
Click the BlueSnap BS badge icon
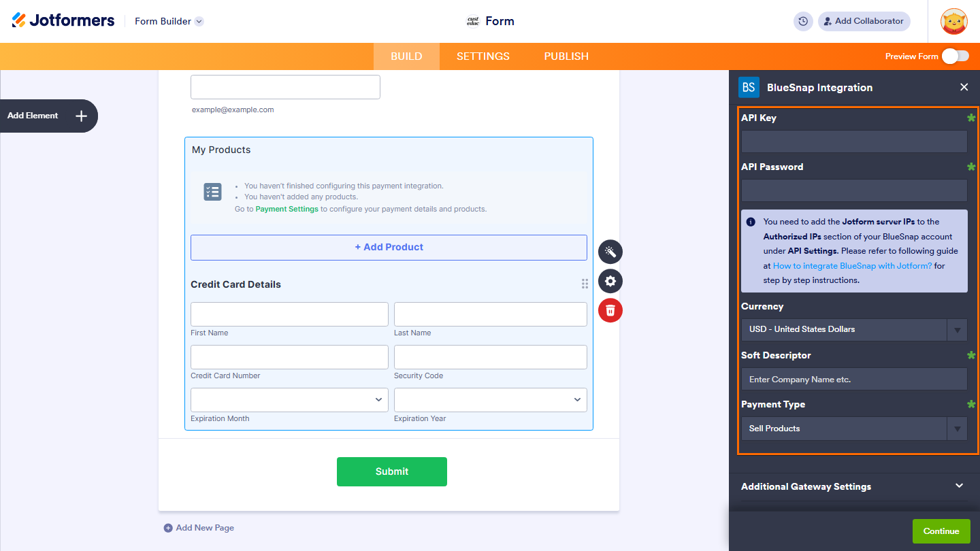749,87
